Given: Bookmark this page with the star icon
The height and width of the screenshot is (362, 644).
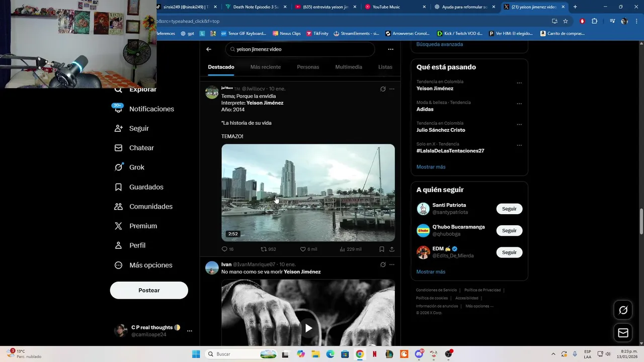Looking at the screenshot, I should (x=566, y=21).
